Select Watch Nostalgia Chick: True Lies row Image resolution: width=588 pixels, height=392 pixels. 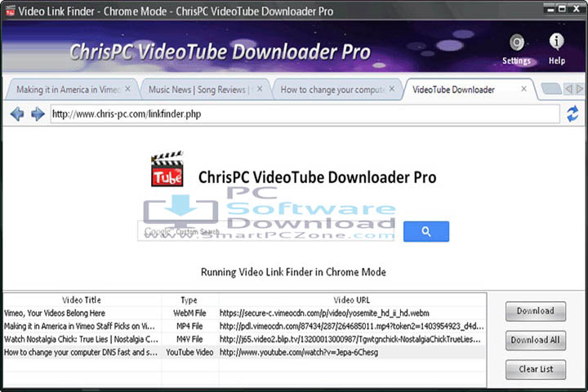pyautogui.click(x=243, y=340)
